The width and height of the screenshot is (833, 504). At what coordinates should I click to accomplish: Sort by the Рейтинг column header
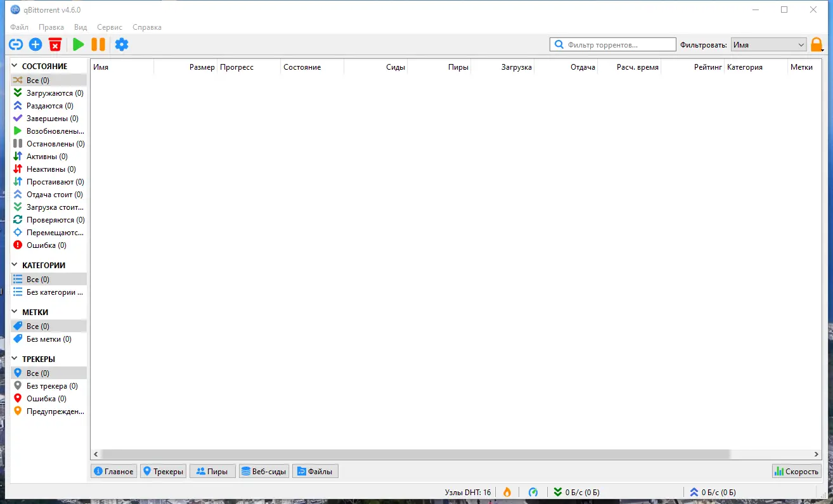tap(692, 67)
